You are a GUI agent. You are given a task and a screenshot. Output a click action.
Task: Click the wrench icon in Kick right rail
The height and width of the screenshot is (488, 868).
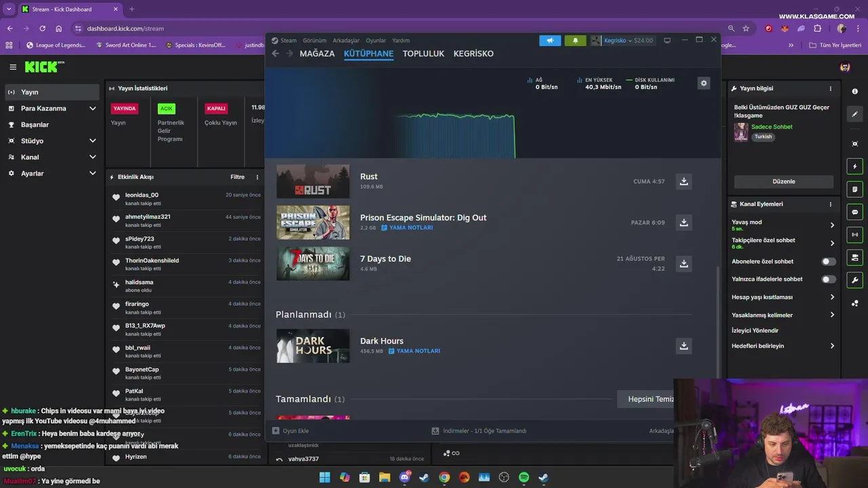[x=854, y=280]
